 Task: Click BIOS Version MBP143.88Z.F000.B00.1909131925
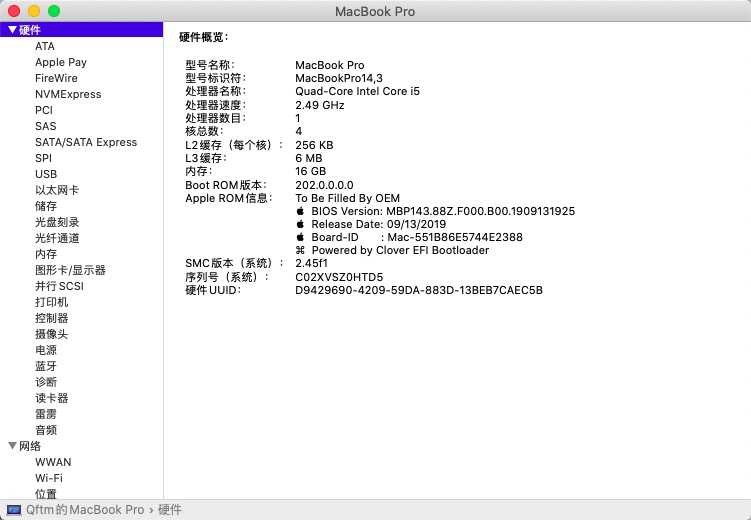pyautogui.click(x=443, y=211)
